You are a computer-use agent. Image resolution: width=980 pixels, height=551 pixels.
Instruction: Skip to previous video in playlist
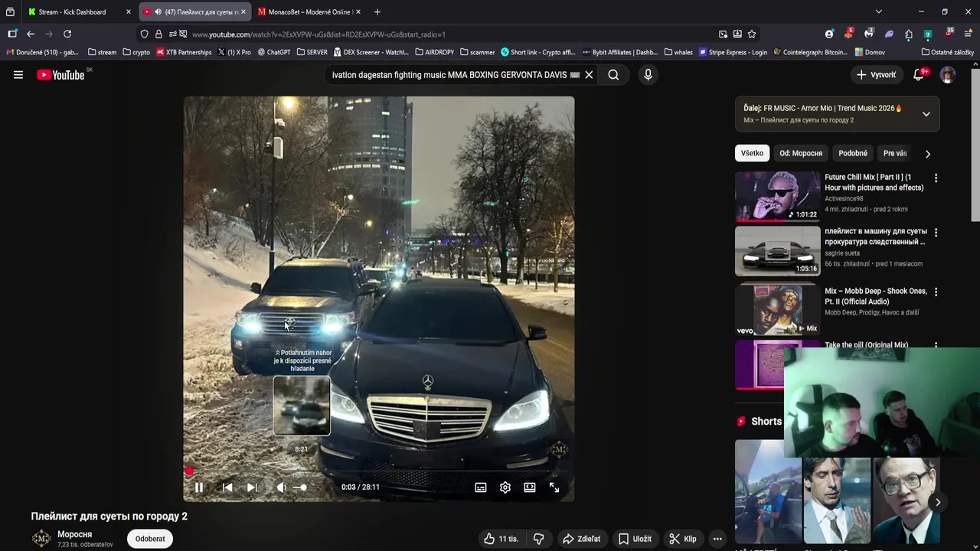pos(227,487)
